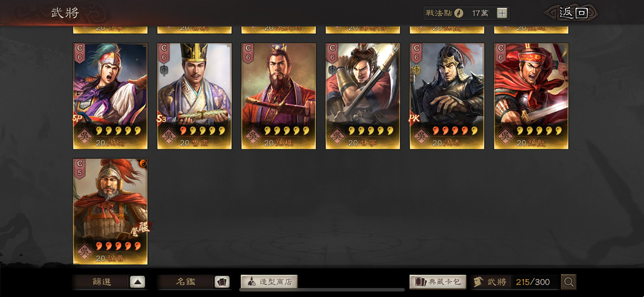Viewport: 644px width, 297px height.
Task: Open the magnifier search icon
Action: pyautogui.click(x=569, y=282)
